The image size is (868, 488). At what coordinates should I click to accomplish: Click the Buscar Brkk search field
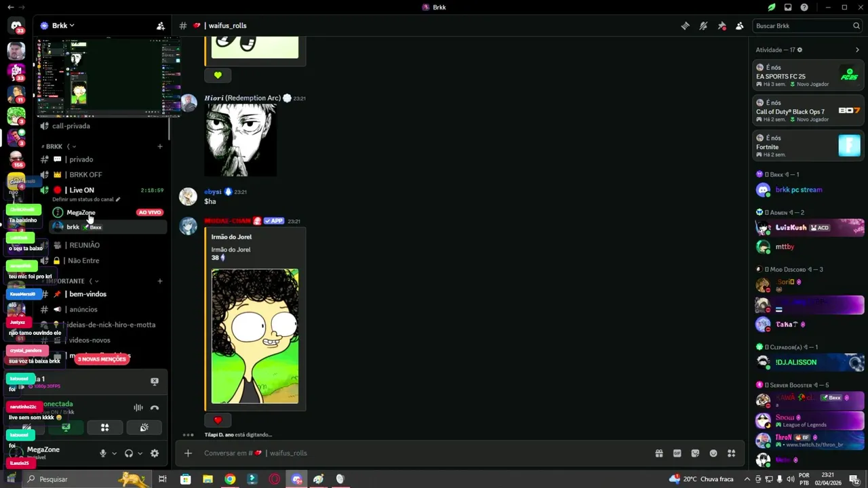click(x=807, y=26)
